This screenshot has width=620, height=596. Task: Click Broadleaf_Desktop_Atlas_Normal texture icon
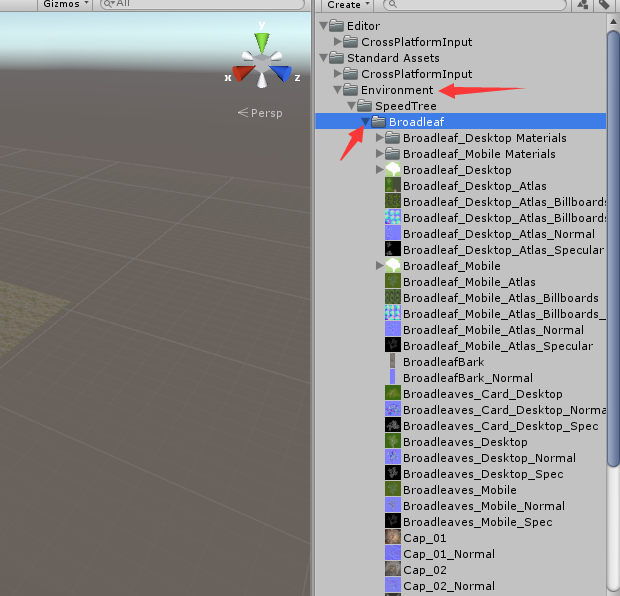393,233
